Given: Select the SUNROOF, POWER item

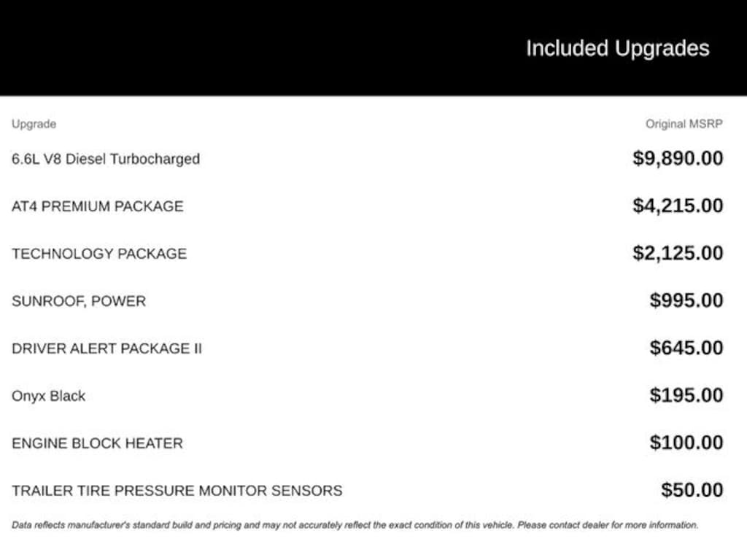Looking at the screenshot, I should 79,301.
